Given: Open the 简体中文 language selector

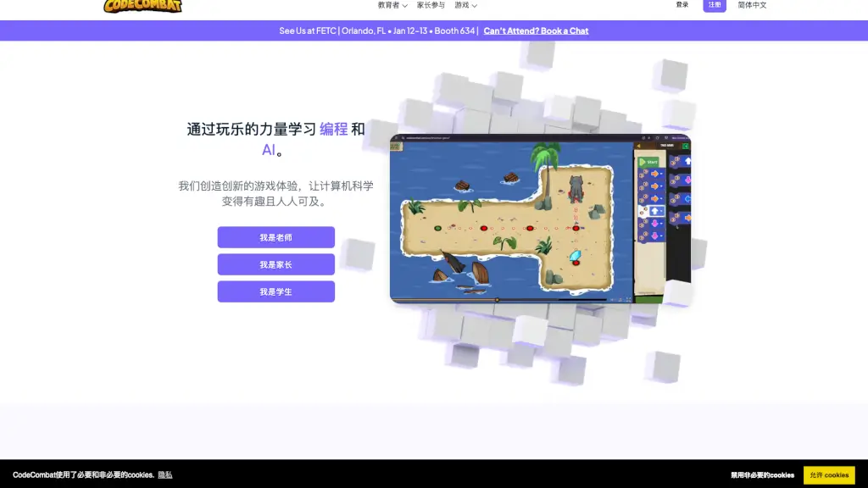Looking at the screenshot, I should coord(752,5).
